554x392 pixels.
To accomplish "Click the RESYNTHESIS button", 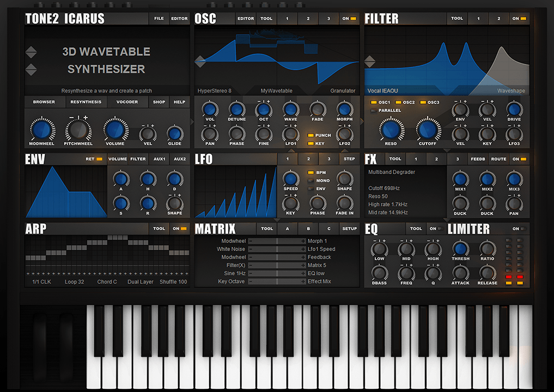I will (x=86, y=102).
